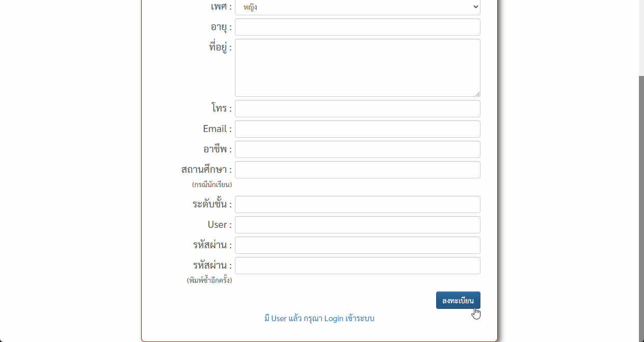
Task: Open the เพศ gender dropdown
Action: click(357, 7)
